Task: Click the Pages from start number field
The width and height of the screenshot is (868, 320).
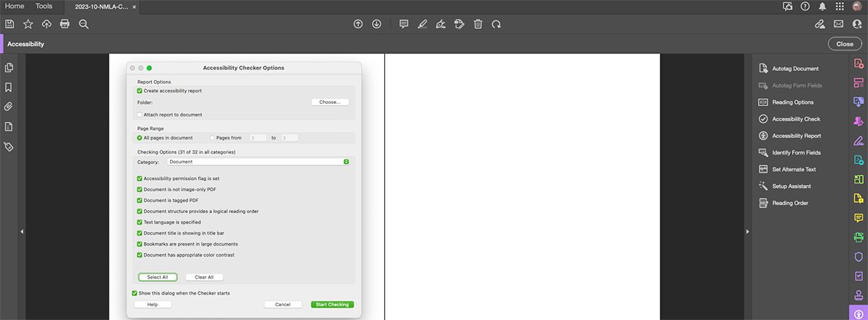Action: 258,138
